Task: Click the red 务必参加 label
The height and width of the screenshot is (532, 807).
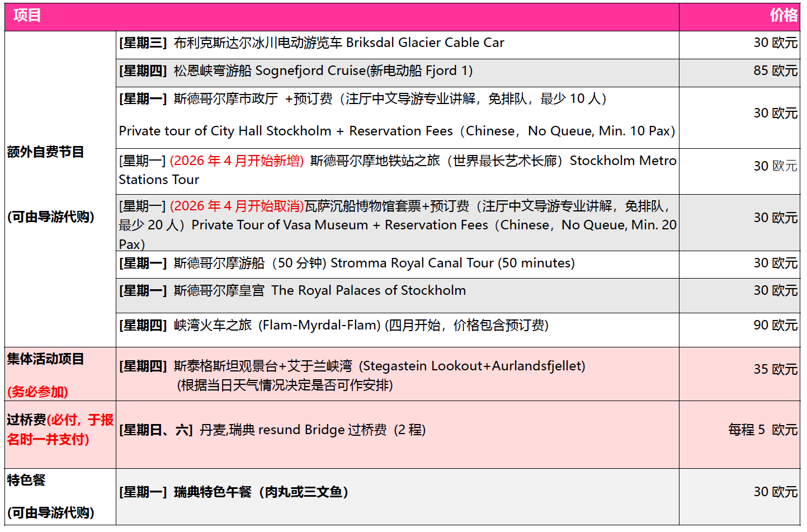Action: pos(37,392)
